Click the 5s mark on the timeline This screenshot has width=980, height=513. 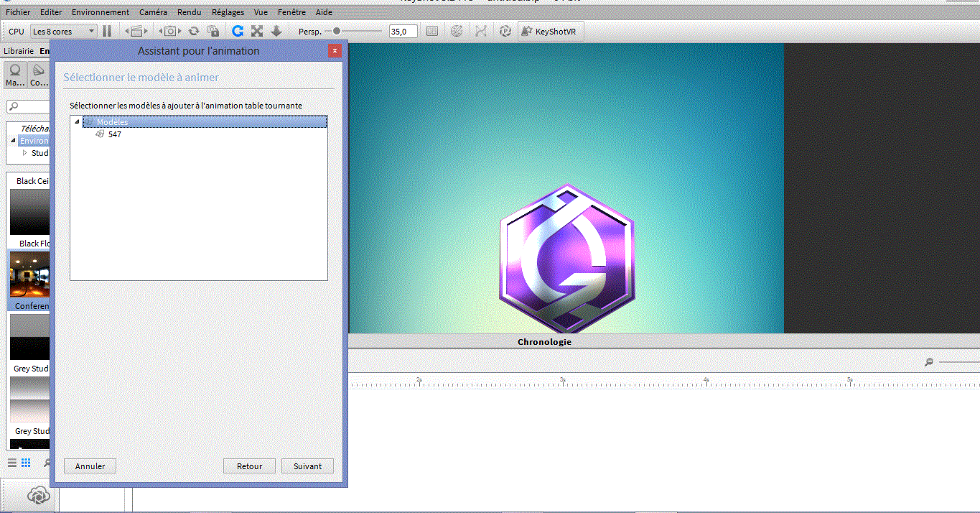[850, 379]
